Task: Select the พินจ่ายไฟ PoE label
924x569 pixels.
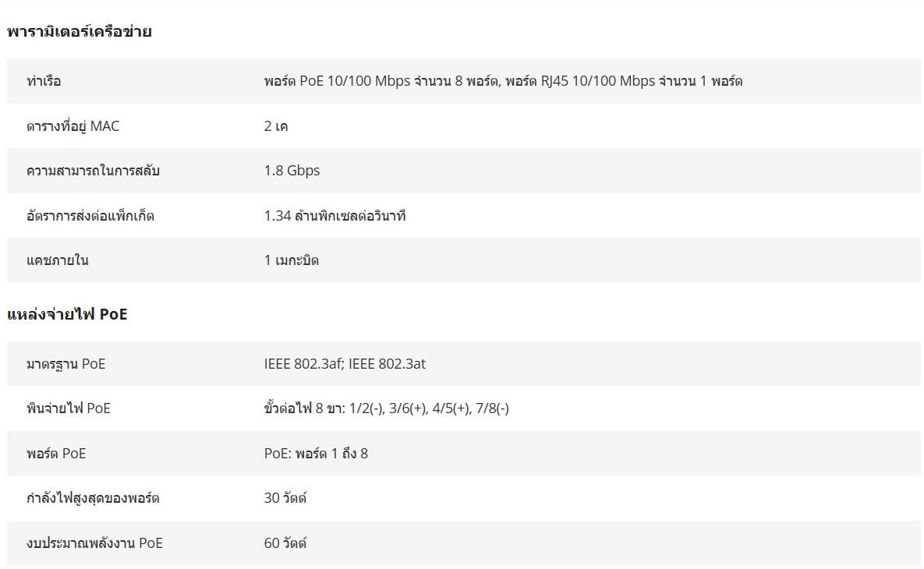Action: point(69,408)
